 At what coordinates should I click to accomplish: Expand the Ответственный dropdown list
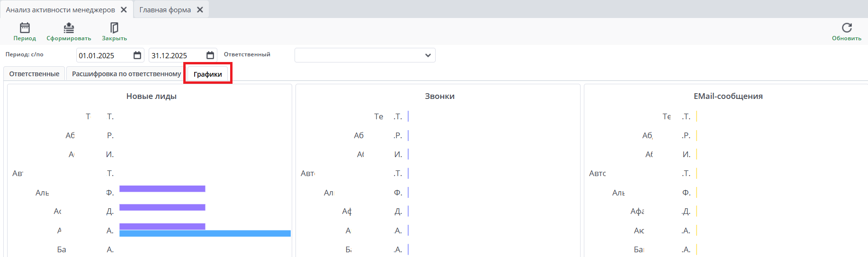coord(428,55)
